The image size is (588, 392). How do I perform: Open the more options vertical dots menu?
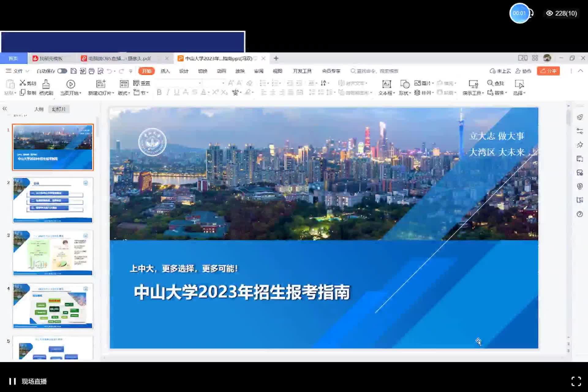(571, 71)
